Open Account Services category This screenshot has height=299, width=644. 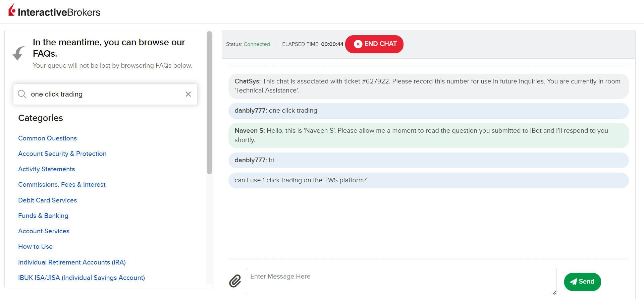[x=44, y=231]
